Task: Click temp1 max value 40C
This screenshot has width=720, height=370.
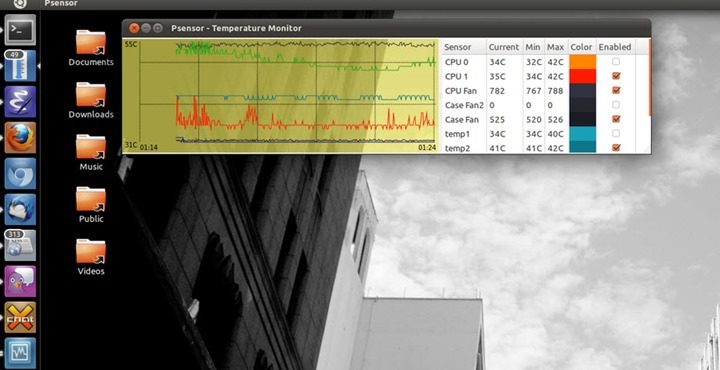Action: [x=555, y=134]
